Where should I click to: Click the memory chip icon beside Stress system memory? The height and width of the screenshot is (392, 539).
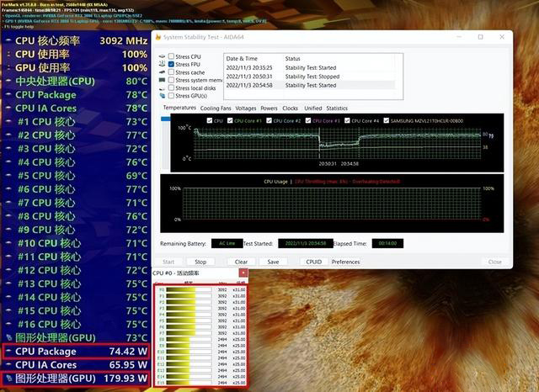163,80
